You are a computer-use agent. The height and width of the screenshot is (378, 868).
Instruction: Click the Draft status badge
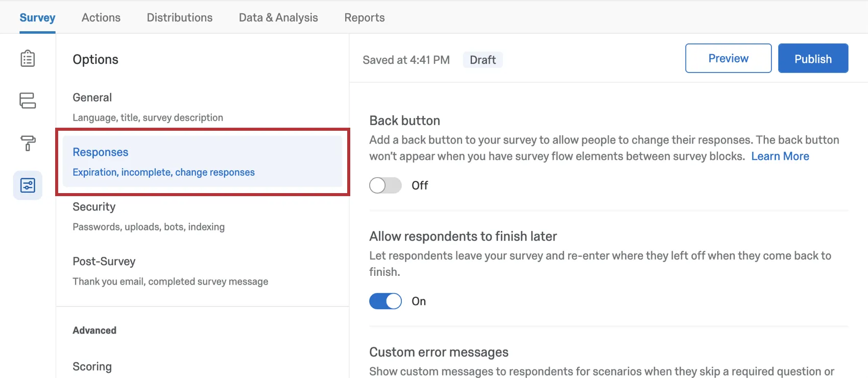tap(483, 60)
